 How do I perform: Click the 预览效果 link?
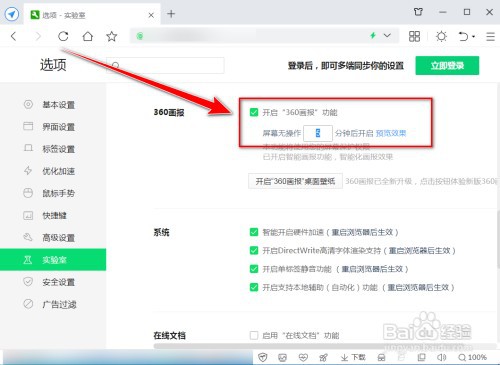click(x=391, y=133)
